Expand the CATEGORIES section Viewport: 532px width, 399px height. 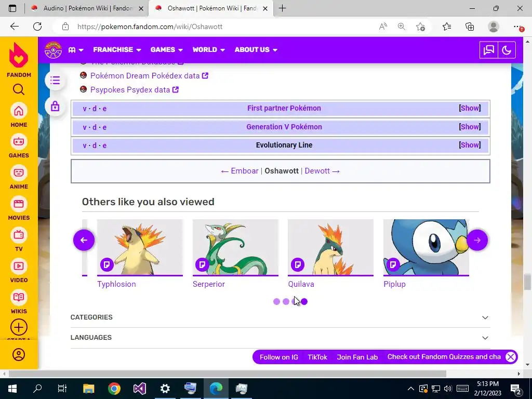[x=280, y=317]
